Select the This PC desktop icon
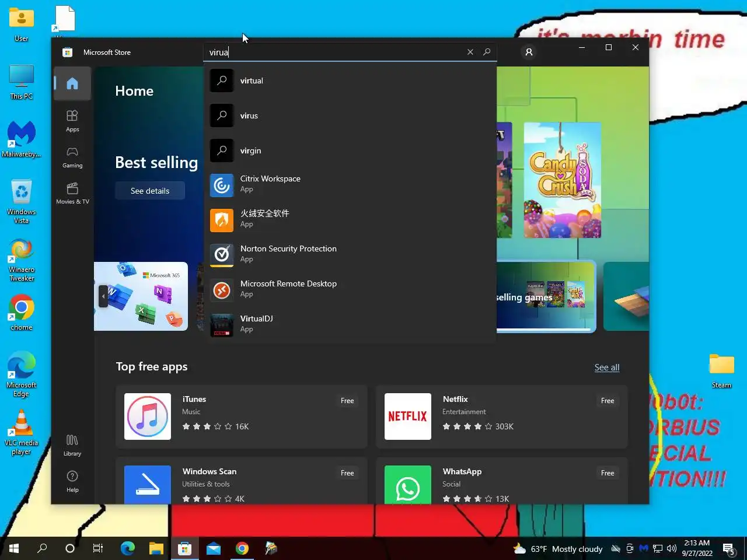The width and height of the screenshot is (747, 560). coord(22,82)
